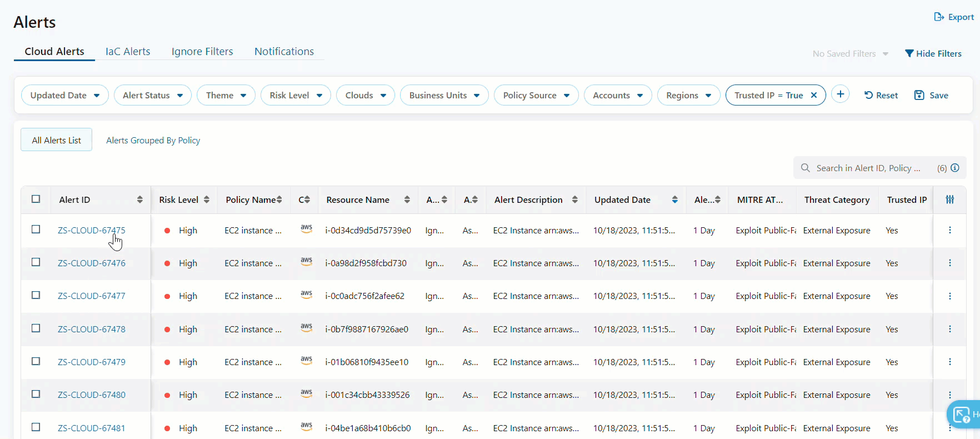Click the search magnifier icon
This screenshot has width=980, height=439.
coord(805,168)
